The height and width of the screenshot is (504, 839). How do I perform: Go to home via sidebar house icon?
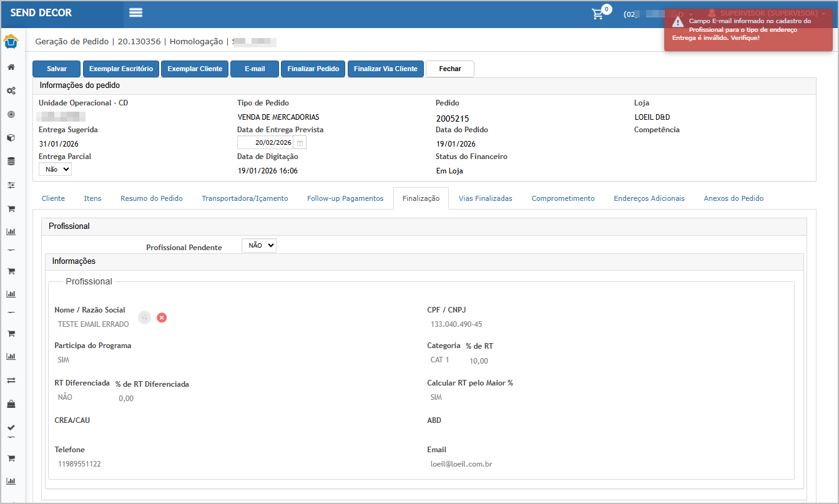(x=11, y=67)
